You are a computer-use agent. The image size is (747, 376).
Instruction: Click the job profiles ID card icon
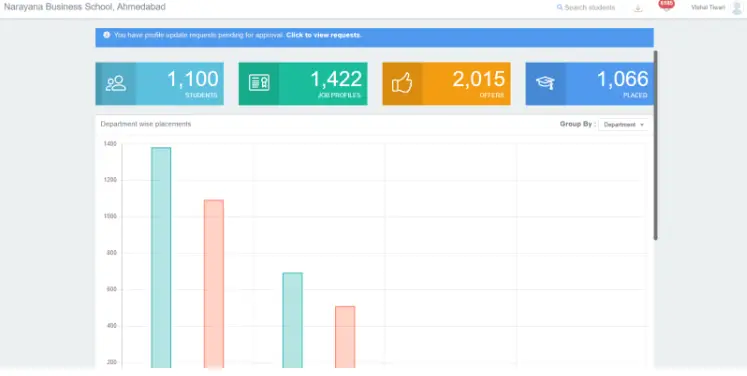[x=259, y=83]
